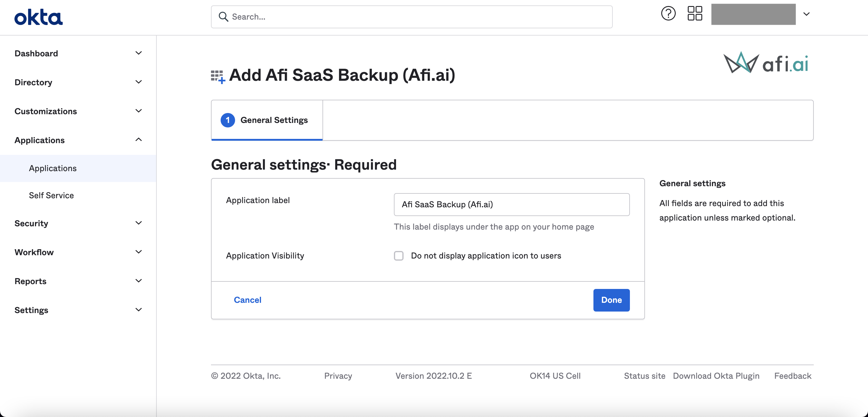Image resolution: width=868 pixels, height=417 pixels.
Task: Open Applications submenu item
Action: point(52,168)
